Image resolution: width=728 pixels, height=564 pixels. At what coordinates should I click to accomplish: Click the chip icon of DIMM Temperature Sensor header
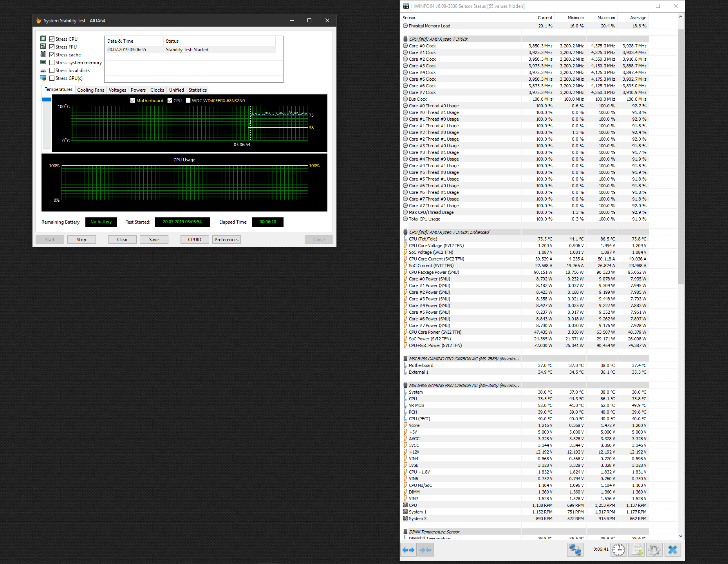click(x=405, y=532)
